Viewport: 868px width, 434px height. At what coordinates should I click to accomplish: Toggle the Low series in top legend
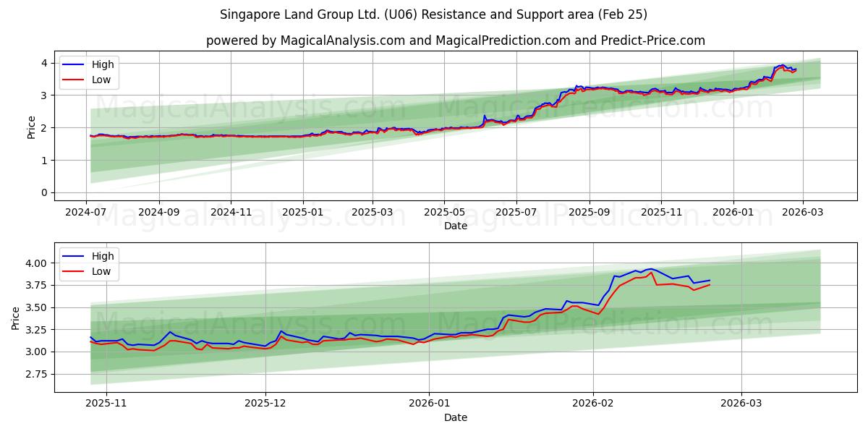[x=103, y=80]
